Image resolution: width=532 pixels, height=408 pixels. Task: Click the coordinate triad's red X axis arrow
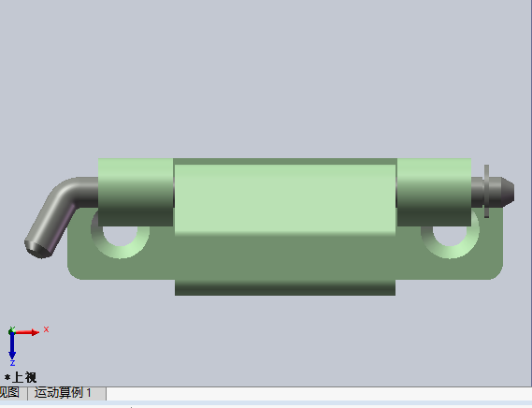pos(26,332)
